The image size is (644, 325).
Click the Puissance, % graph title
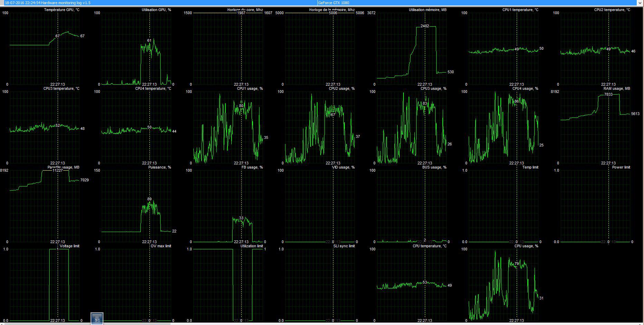(x=160, y=167)
